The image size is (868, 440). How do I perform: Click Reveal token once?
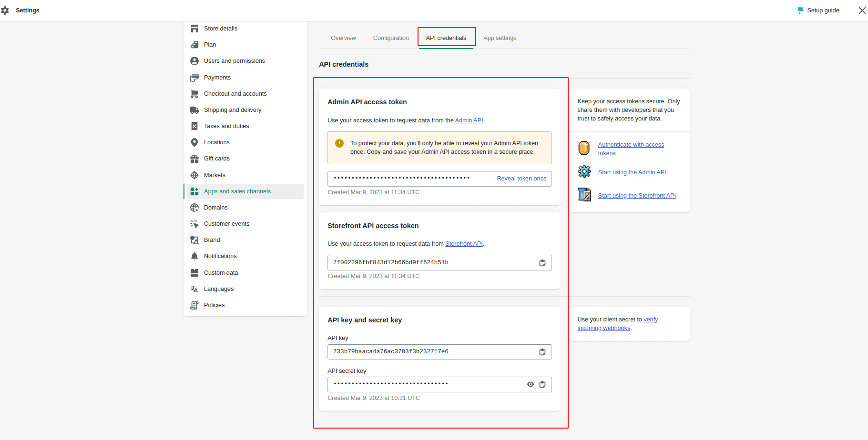[521, 179]
